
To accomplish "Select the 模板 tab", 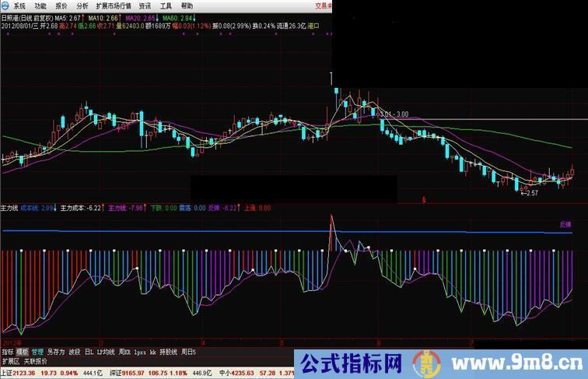I will [x=23, y=352].
